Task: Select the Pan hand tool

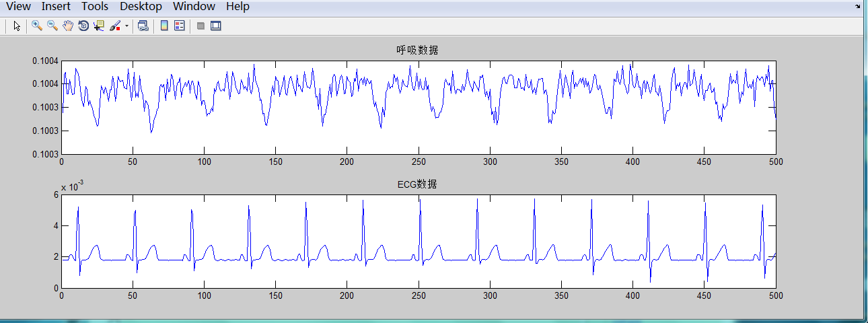Action: coord(68,26)
